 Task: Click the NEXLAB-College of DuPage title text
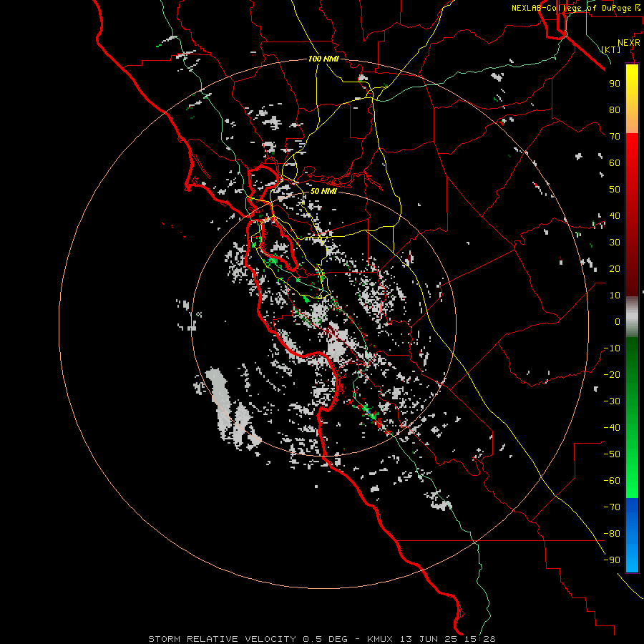(575, 8)
